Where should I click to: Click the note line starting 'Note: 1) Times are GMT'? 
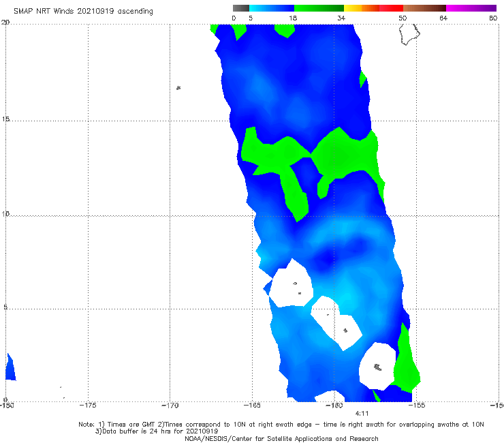click(281, 425)
